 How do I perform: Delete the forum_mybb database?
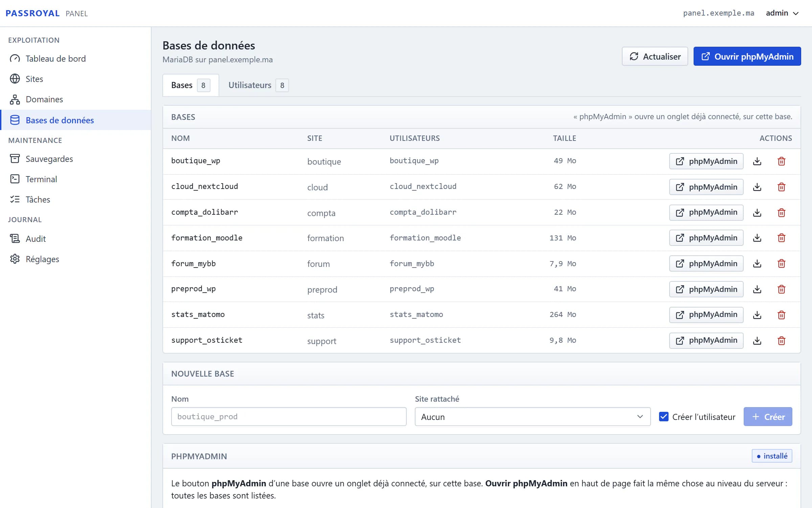coord(781,263)
